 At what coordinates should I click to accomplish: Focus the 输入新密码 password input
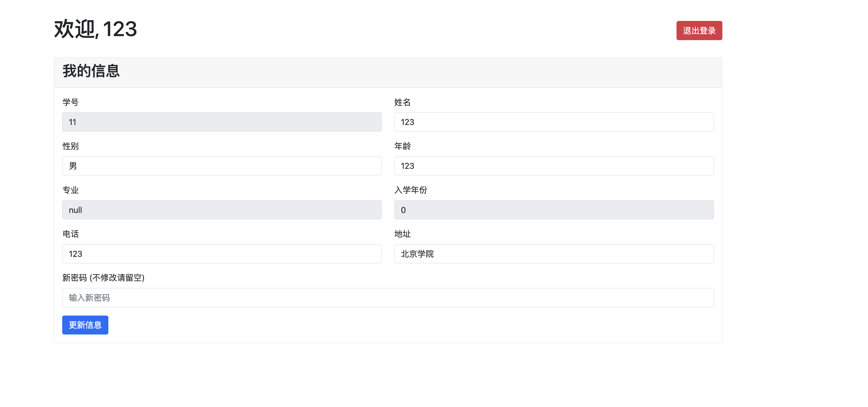tap(388, 298)
